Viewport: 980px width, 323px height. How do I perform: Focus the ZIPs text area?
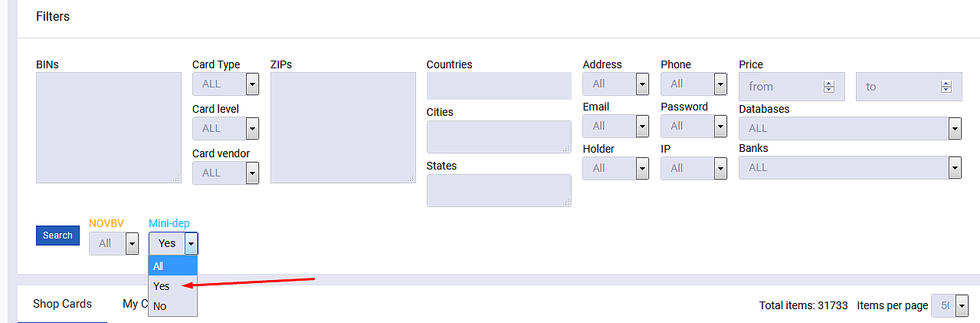pos(343,127)
